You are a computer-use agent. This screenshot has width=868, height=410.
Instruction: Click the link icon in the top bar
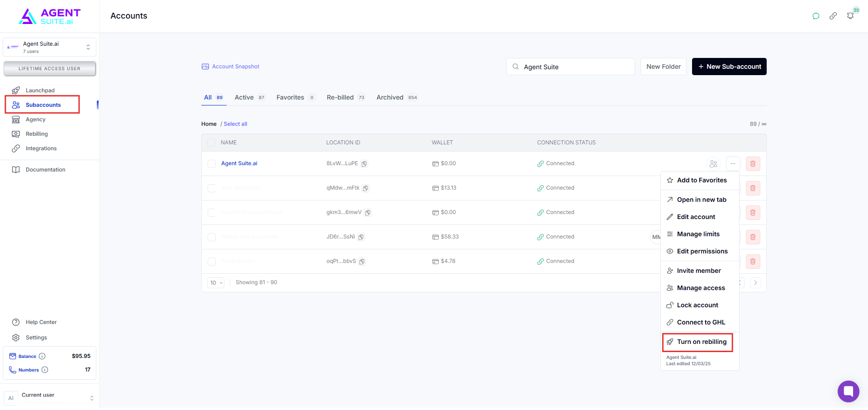tap(833, 16)
